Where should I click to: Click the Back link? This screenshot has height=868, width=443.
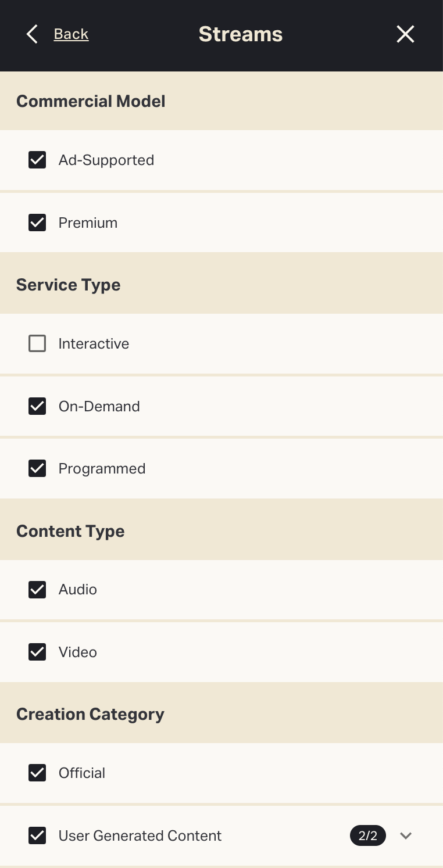[71, 34]
